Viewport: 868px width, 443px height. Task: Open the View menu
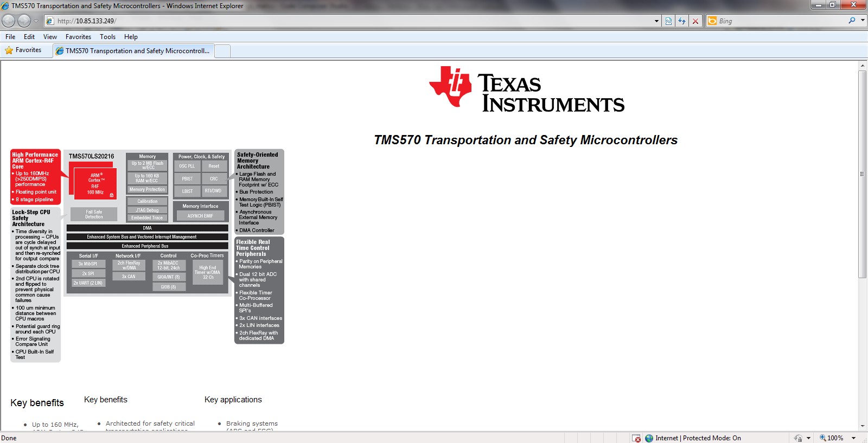click(50, 37)
